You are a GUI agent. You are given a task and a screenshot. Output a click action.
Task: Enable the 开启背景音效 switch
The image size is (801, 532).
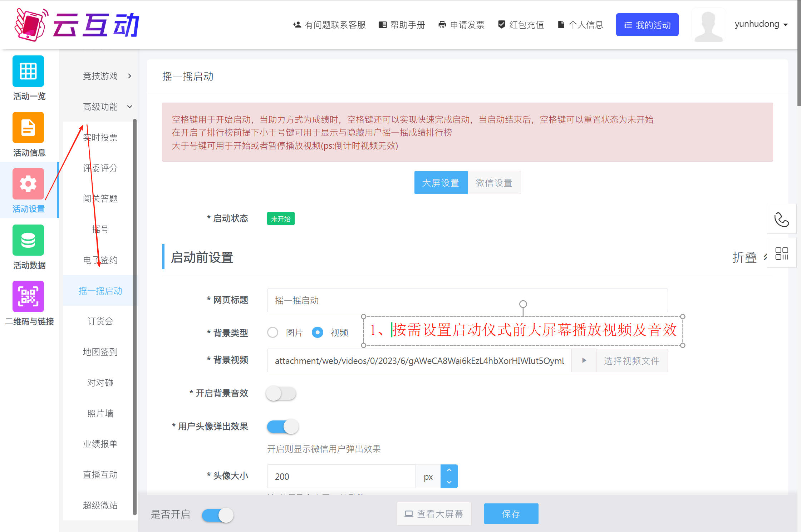click(281, 394)
